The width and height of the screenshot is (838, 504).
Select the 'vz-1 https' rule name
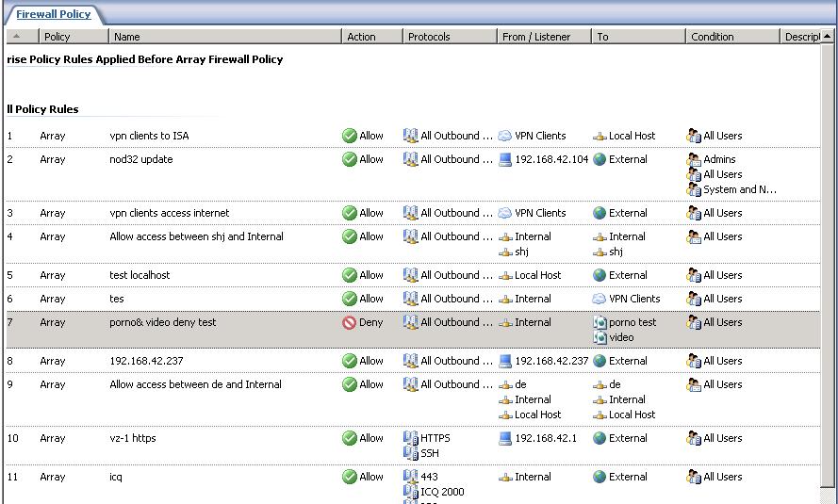pos(133,438)
